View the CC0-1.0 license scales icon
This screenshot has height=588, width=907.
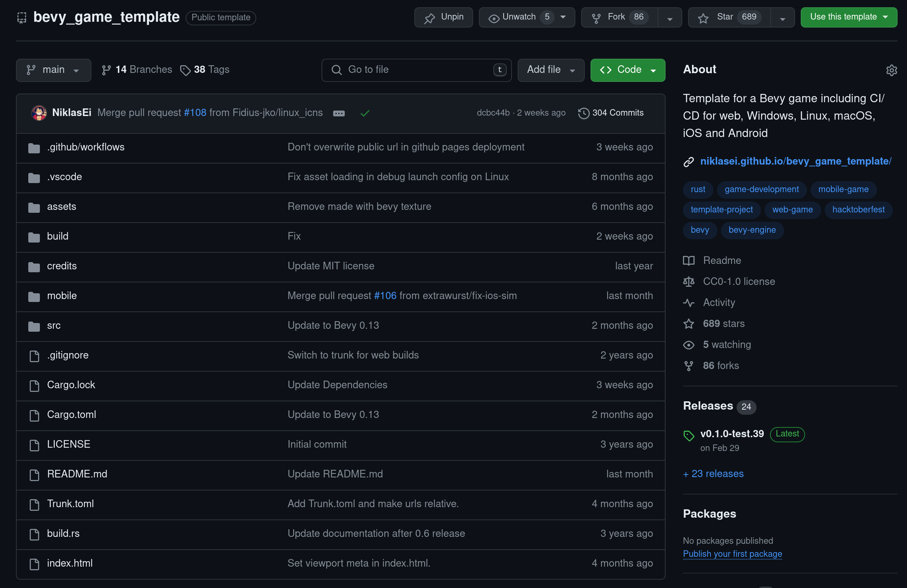point(689,282)
